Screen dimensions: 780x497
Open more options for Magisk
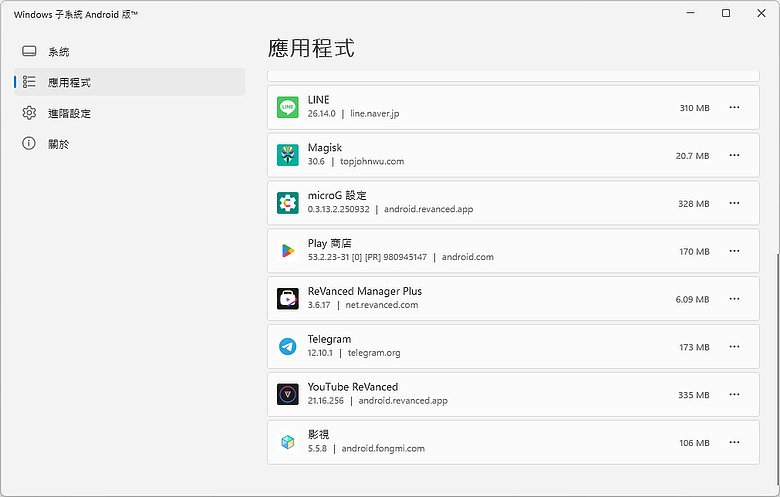pos(734,155)
